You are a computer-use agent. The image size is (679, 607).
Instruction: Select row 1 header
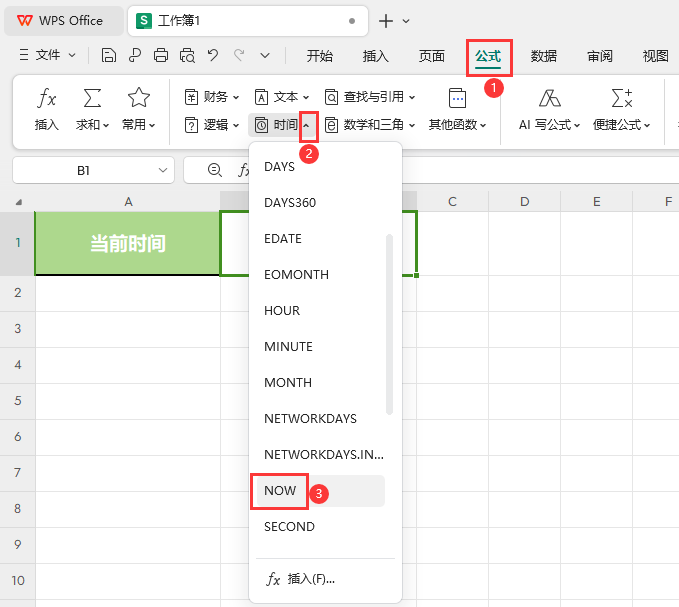click(17, 243)
